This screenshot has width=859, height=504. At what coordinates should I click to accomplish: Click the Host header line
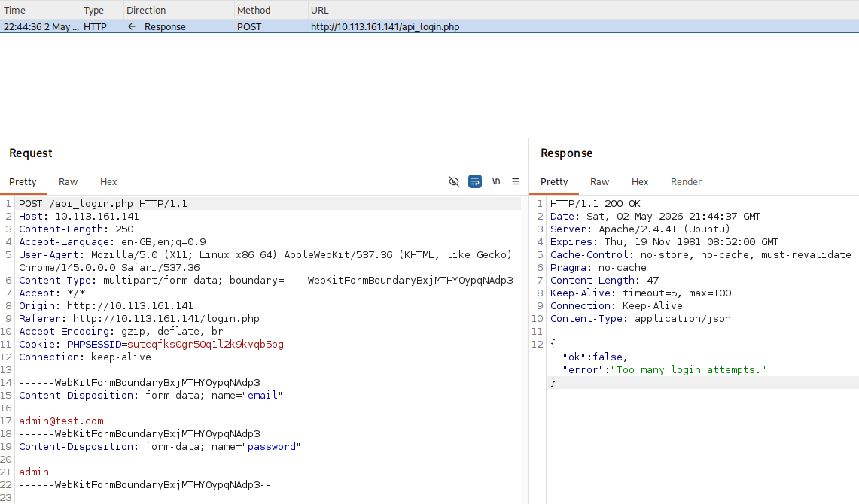pos(79,216)
